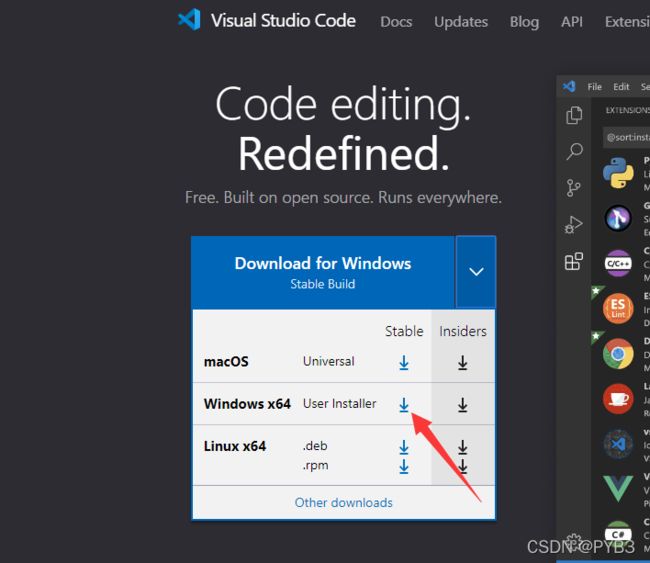Image resolution: width=650 pixels, height=563 pixels.
Task: Click the Insiders column header
Action: 463,331
